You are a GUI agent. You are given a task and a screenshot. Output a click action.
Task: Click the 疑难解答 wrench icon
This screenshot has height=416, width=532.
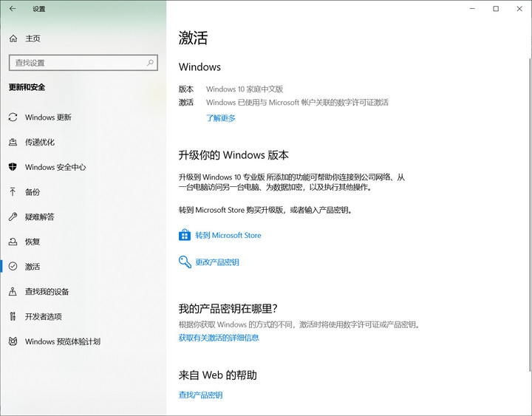pos(13,216)
